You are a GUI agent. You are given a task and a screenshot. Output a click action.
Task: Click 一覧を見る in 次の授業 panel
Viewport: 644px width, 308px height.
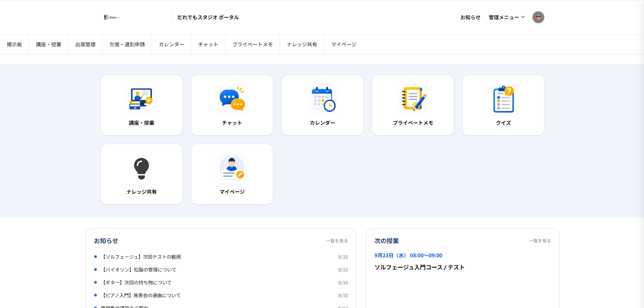(x=540, y=241)
